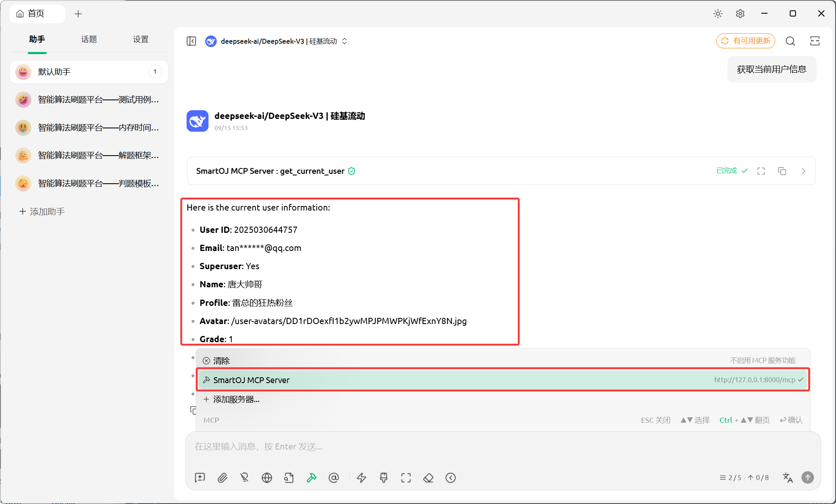Open the 内存时间 assistant in the sidebar

[x=89, y=128]
